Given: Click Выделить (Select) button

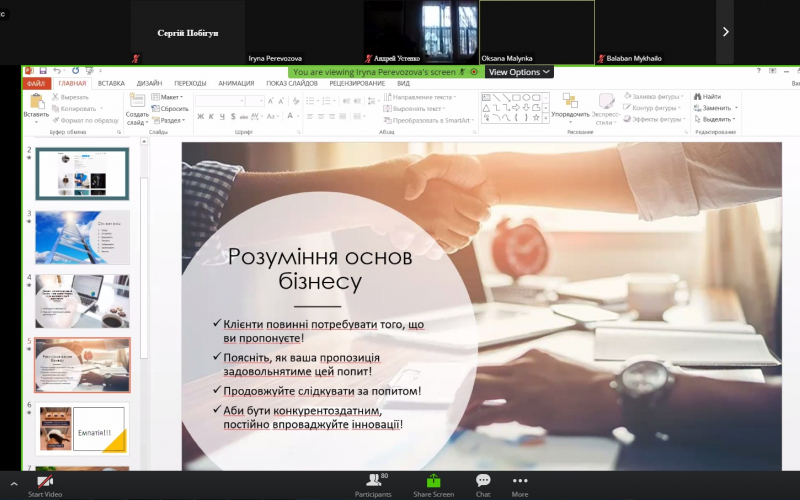Looking at the screenshot, I should pyautogui.click(x=715, y=119).
